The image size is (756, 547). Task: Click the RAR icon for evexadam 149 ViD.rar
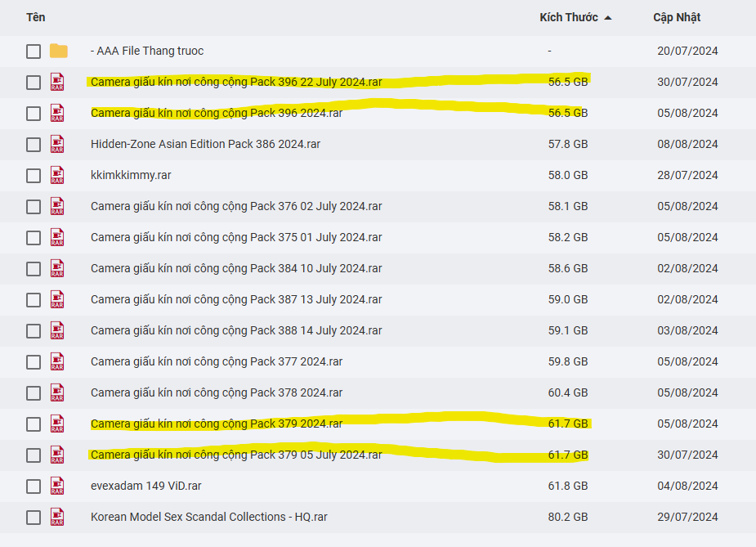(x=57, y=486)
